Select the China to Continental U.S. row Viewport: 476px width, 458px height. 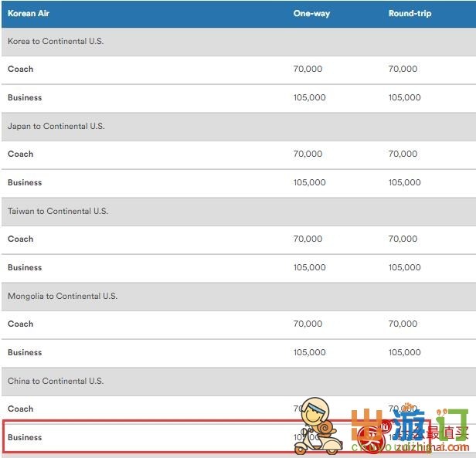[239, 382]
